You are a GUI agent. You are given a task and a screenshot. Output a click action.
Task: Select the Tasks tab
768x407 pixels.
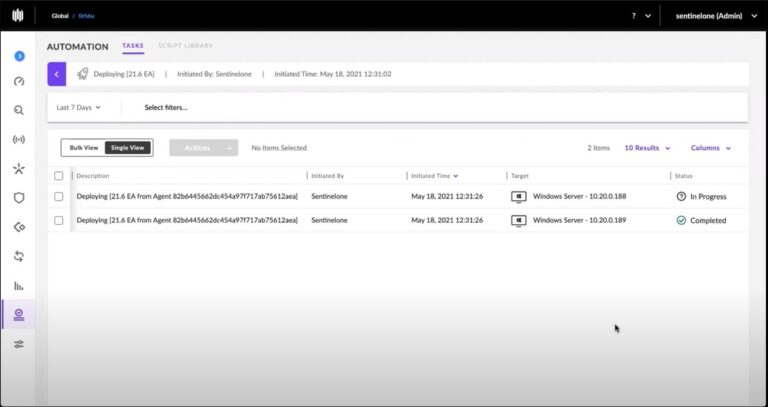pos(133,46)
